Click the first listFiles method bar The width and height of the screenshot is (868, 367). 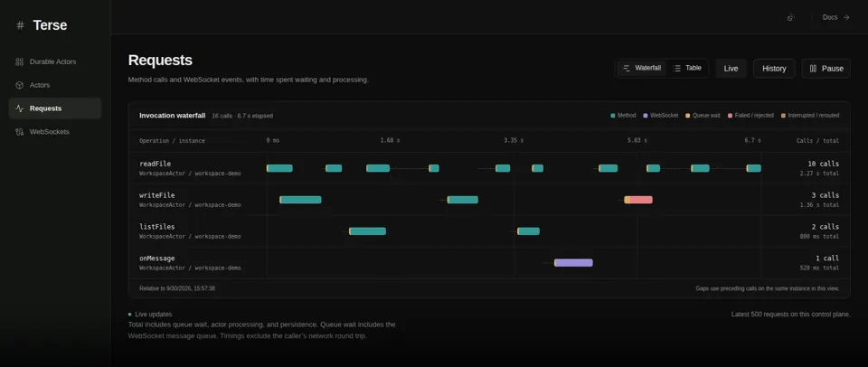click(368, 231)
